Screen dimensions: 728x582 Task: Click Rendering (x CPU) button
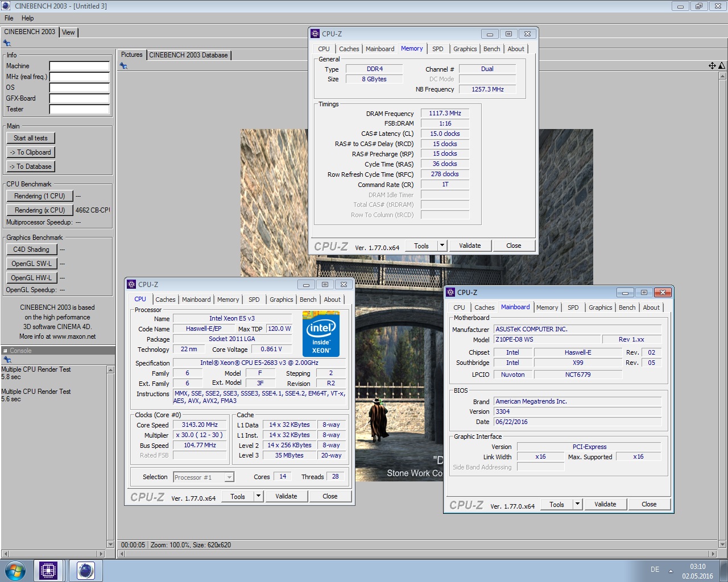(40, 210)
